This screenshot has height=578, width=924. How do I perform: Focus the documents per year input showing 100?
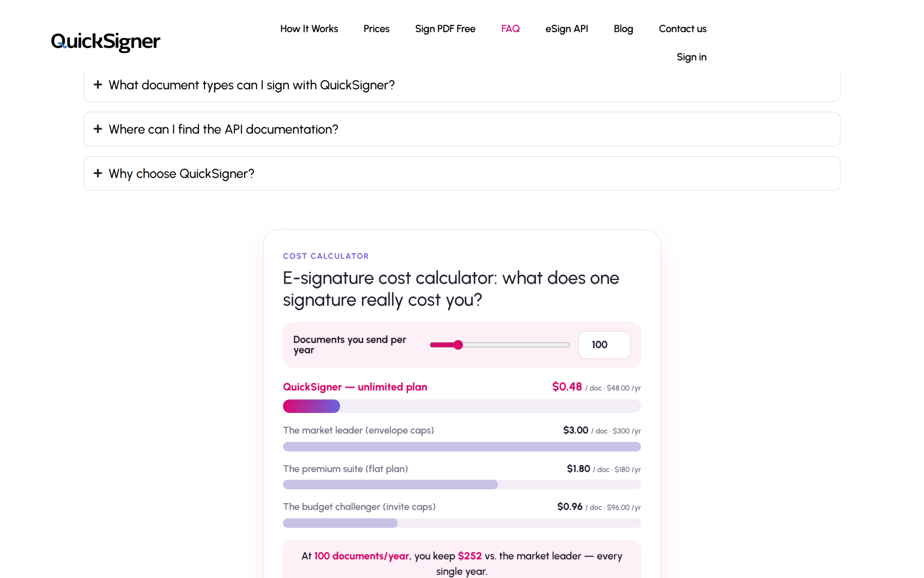point(604,345)
